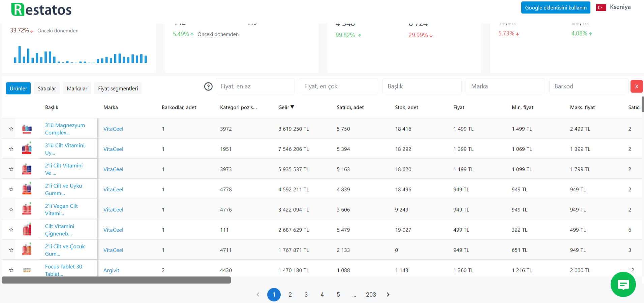Go to page 4
This screenshot has height=303, width=644.
[x=322, y=295]
